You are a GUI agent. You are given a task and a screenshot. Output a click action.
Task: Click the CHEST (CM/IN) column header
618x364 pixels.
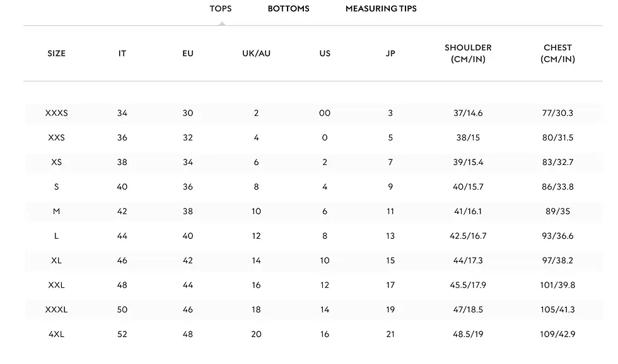(x=557, y=54)
